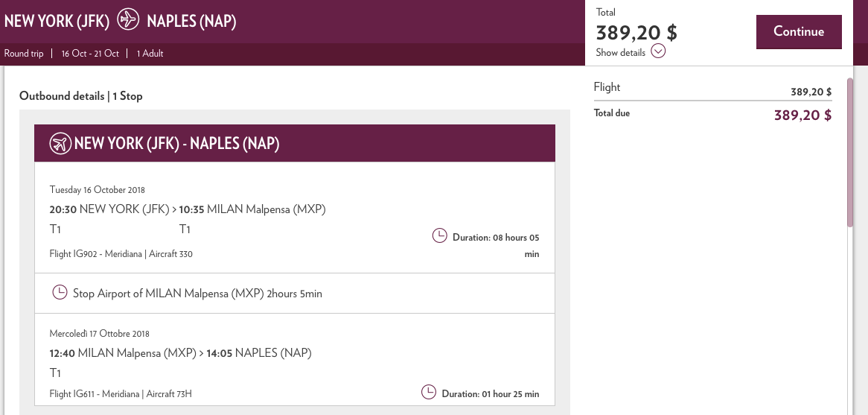The height and width of the screenshot is (415, 868).
Task: Click the clock icon beside 01 hour 25 min
Action: point(429,392)
